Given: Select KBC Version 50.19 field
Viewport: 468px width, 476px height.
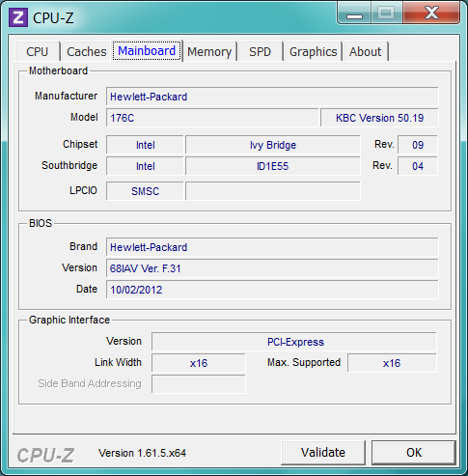Looking at the screenshot, I should click(x=379, y=118).
